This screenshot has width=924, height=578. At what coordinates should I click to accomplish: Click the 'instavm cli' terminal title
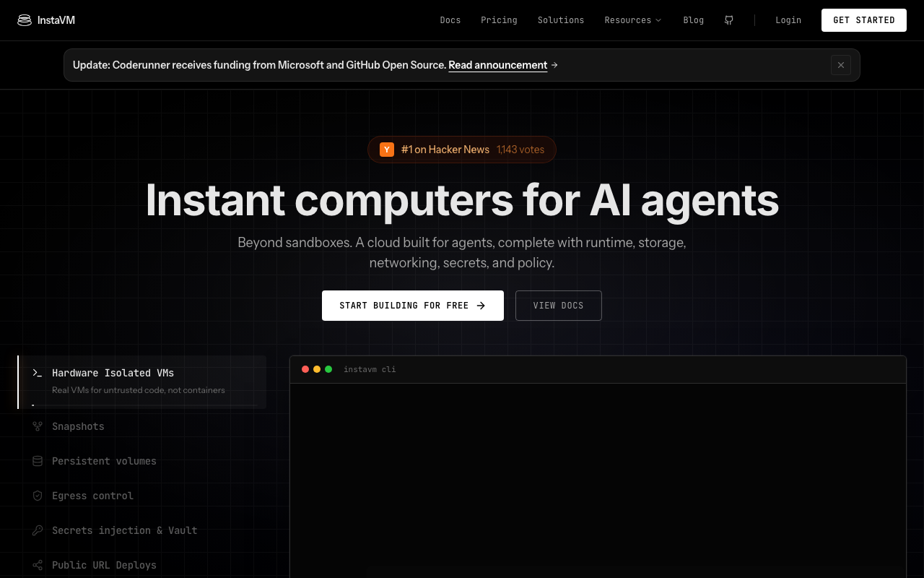point(370,369)
